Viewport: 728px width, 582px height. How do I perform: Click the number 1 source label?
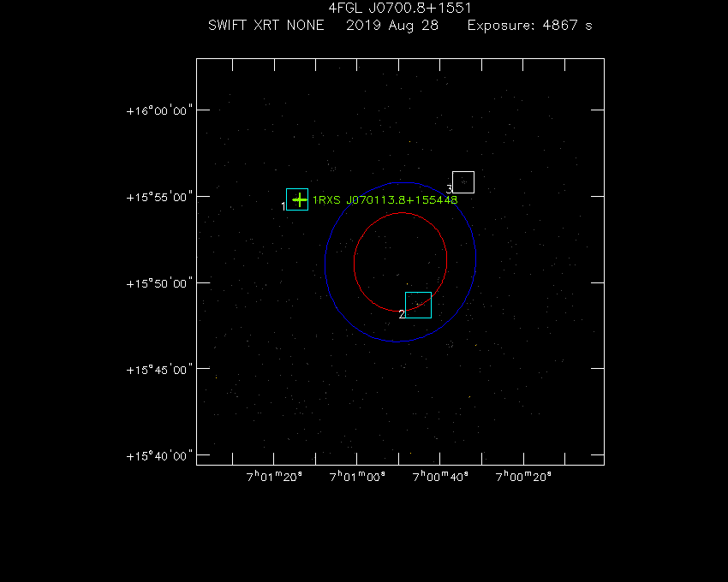click(283, 206)
